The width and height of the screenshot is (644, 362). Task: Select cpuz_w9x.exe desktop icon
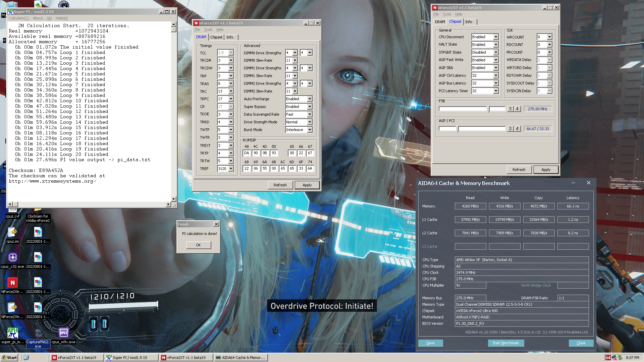[63, 336]
